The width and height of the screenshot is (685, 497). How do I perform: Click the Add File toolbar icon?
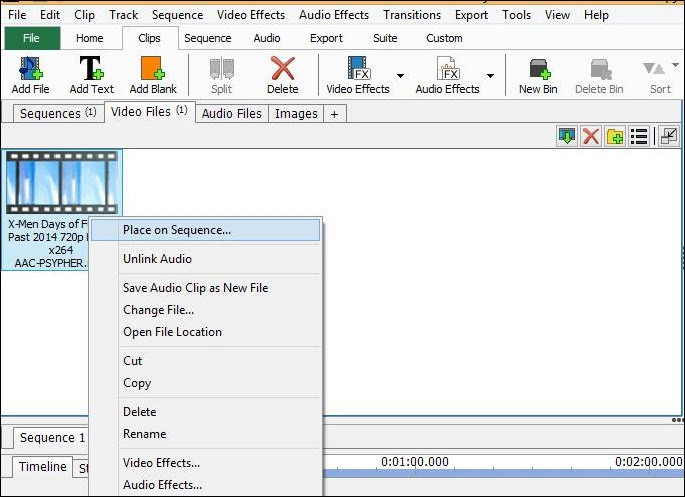coord(30,75)
